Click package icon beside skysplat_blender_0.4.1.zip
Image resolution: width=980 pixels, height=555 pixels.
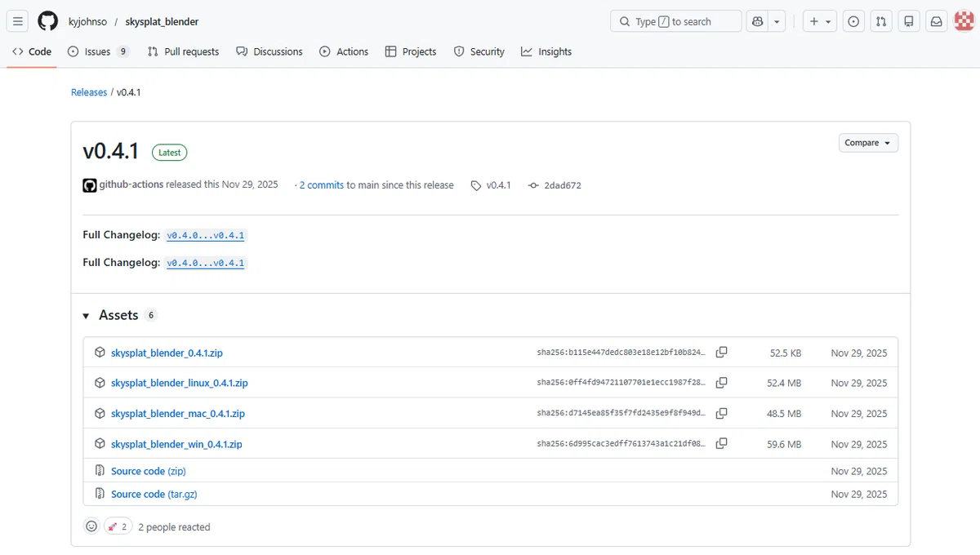(100, 353)
